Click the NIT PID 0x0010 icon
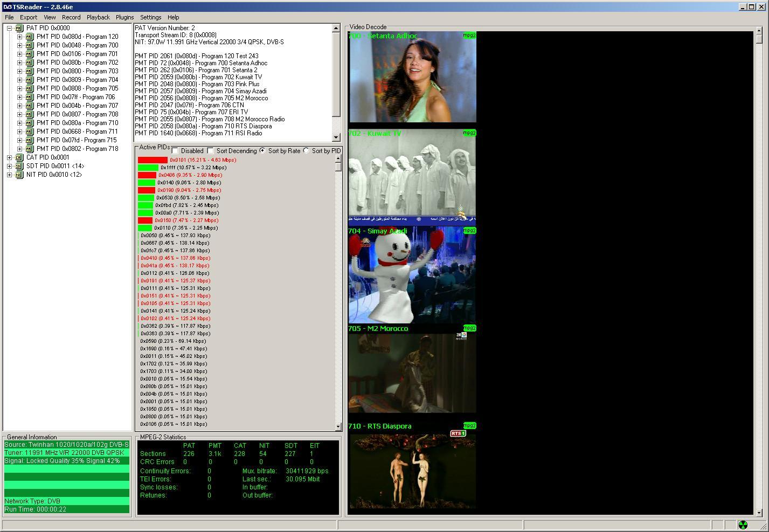Screen dimensions: 769x532 [x=19, y=175]
